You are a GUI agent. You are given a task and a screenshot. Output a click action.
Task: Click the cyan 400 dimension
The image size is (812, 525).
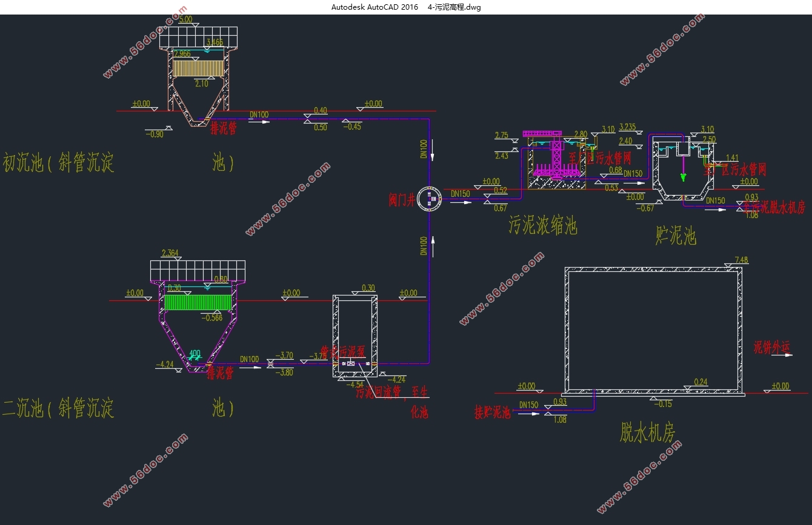tap(195, 354)
